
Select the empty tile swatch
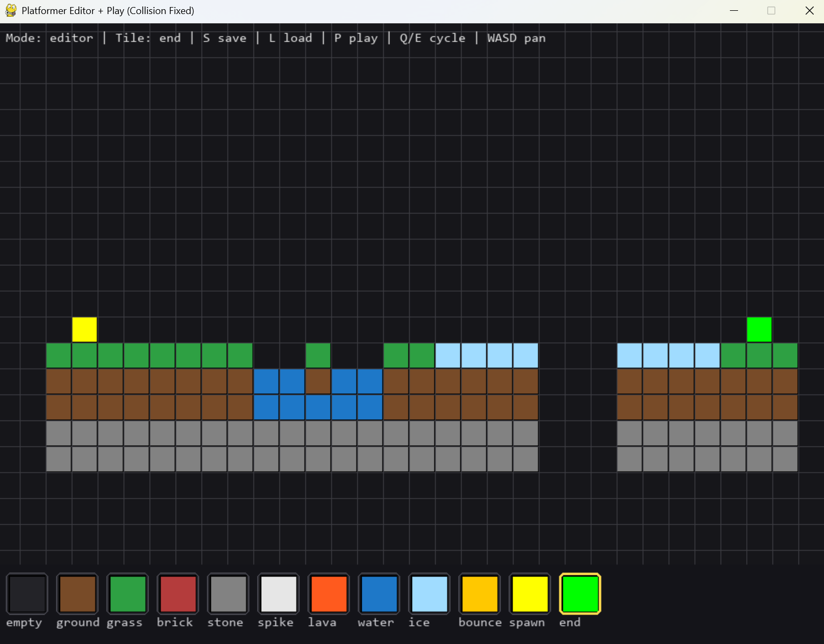(x=27, y=594)
